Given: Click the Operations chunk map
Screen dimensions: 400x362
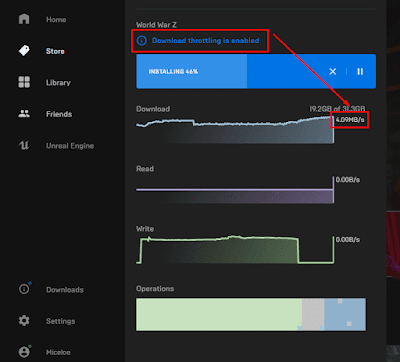Looking at the screenshot, I should tap(251, 314).
